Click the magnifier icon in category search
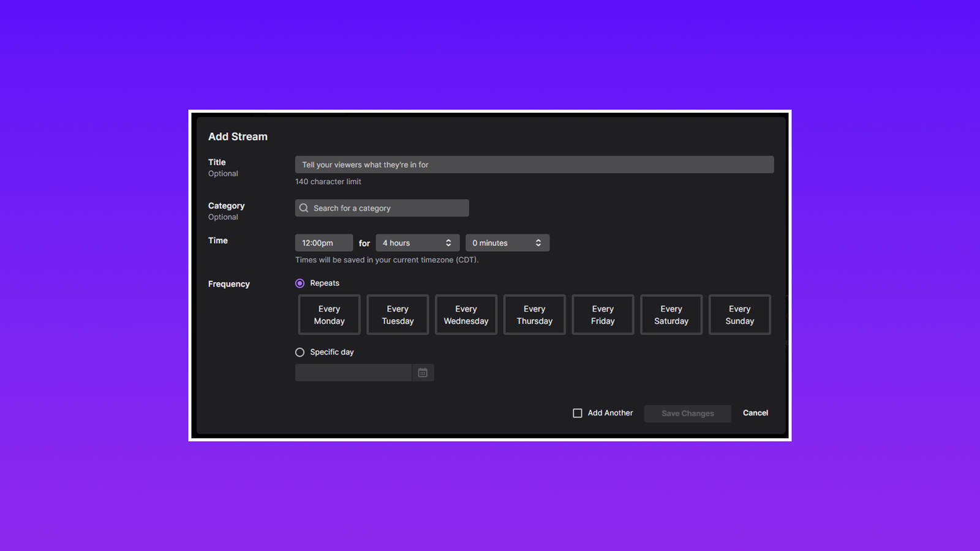 pyautogui.click(x=304, y=208)
